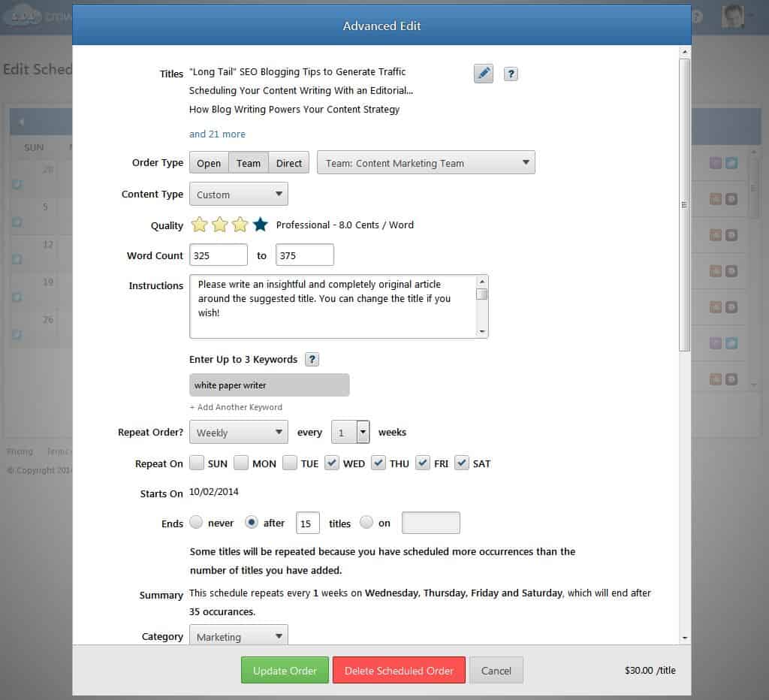This screenshot has width=769, height=700.
Task: Check the SUN repeat checkbox
Action: pos(197,463)
